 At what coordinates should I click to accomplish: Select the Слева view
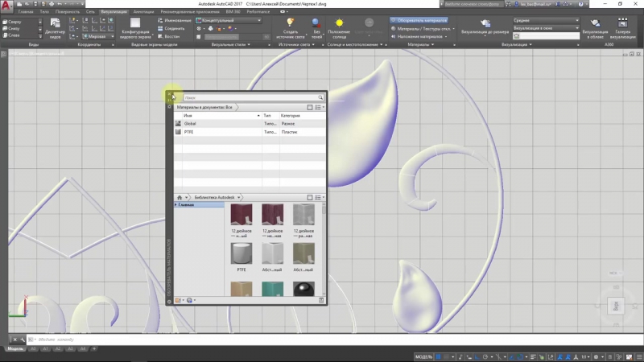(x=11, y=35)
